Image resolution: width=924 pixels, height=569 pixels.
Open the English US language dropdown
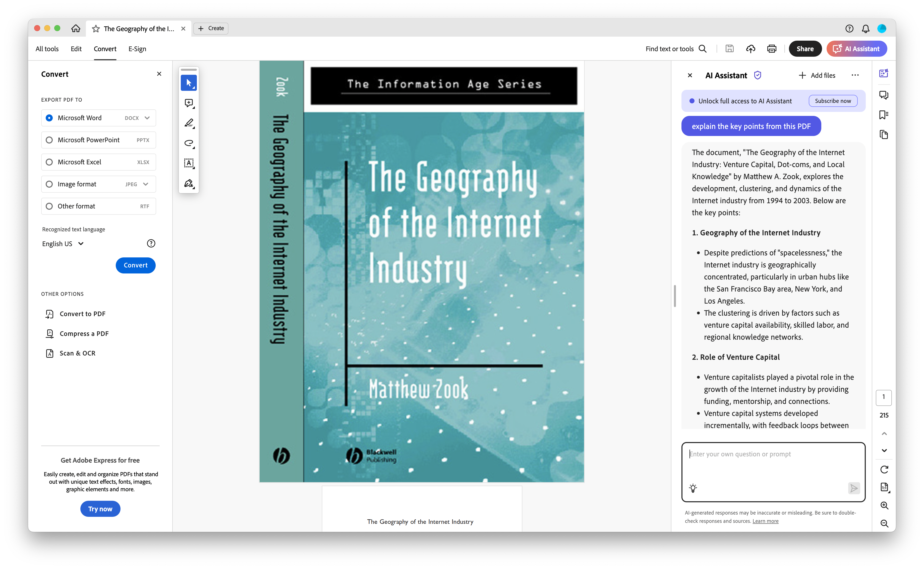(63, 244)
